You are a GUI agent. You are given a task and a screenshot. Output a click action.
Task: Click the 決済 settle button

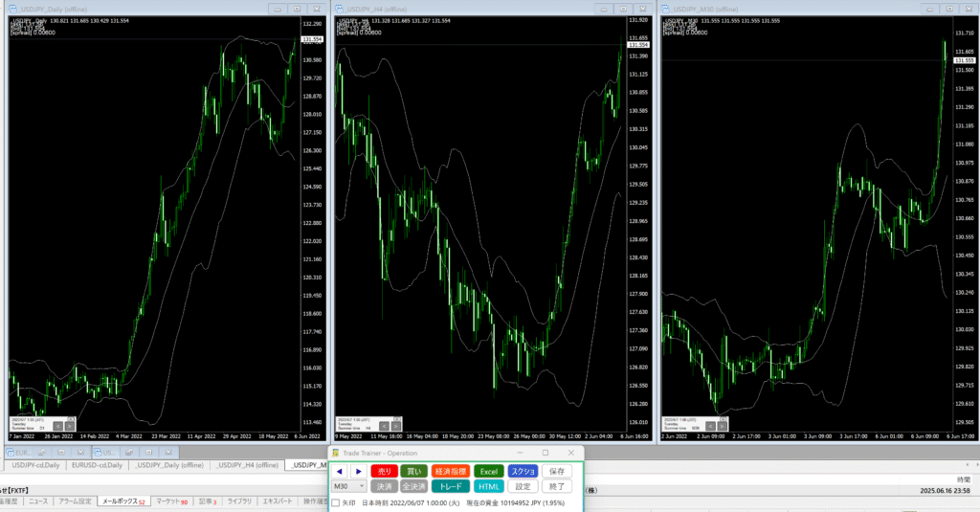click(384, 486)
